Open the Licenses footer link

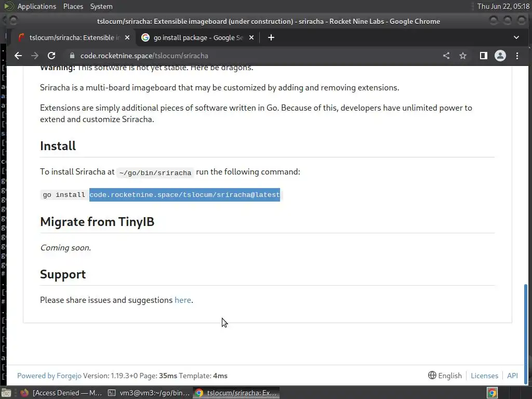(484, 376)
